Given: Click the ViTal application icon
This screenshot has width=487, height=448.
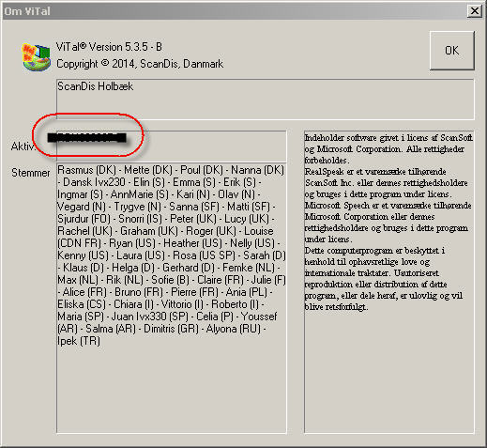Looking at the screenshot, I should click(36, 56).
